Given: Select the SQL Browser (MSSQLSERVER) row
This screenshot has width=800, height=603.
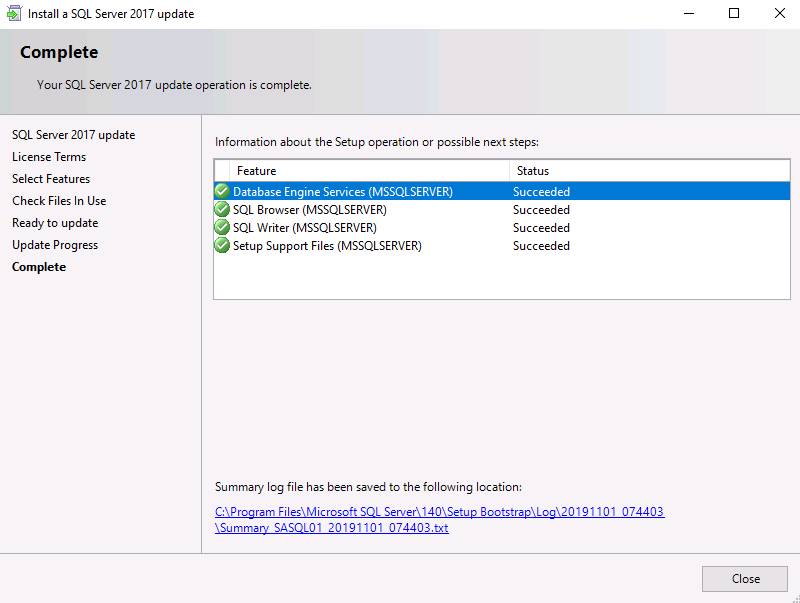Looking at the screenshot, I should tap(502, 210).
